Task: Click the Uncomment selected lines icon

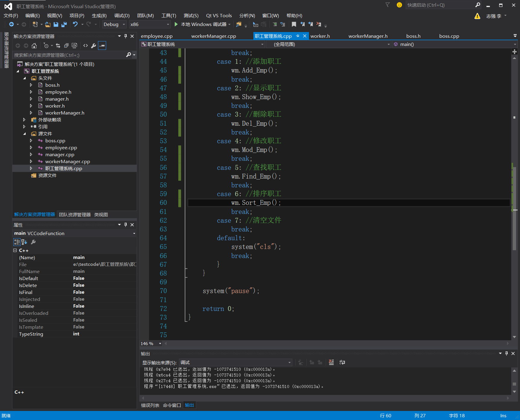Action: pyautogui.click(x=283, y=24)
